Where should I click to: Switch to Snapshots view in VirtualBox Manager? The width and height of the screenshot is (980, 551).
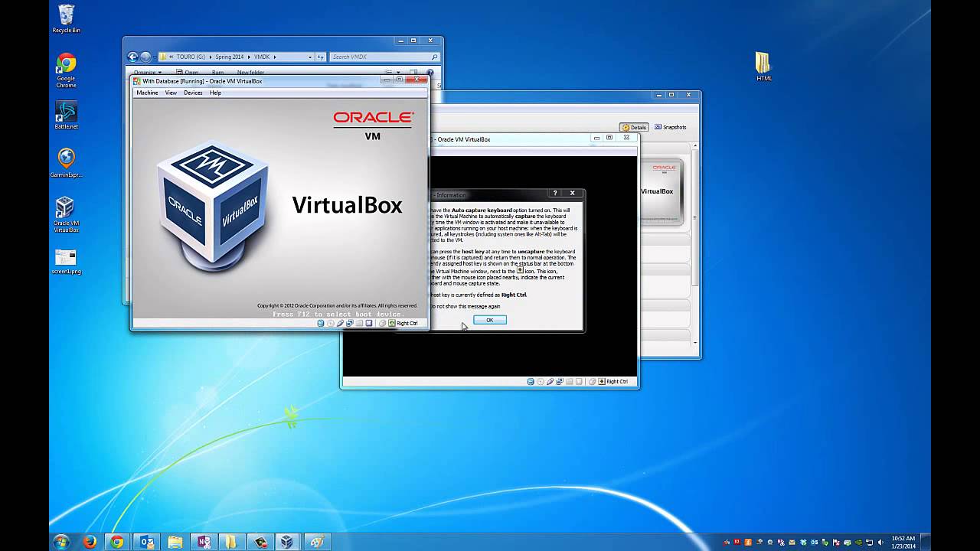click(671, 127)
